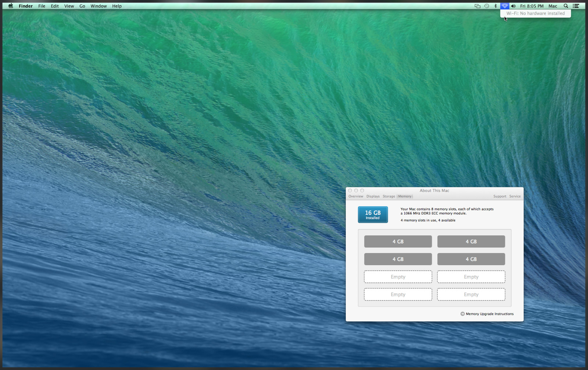Switch to the Displays tab

[x=373, y=196]
